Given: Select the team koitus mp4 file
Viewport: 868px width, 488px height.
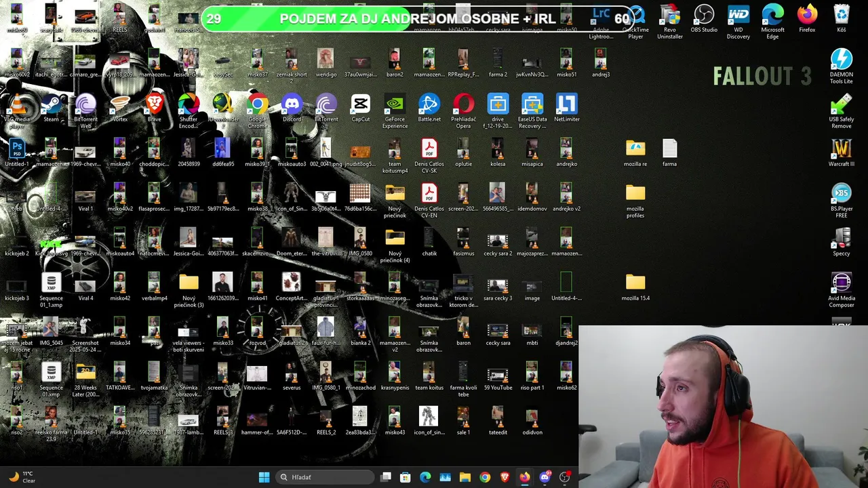Looking at the screenshot, I should tap(395, 155).
